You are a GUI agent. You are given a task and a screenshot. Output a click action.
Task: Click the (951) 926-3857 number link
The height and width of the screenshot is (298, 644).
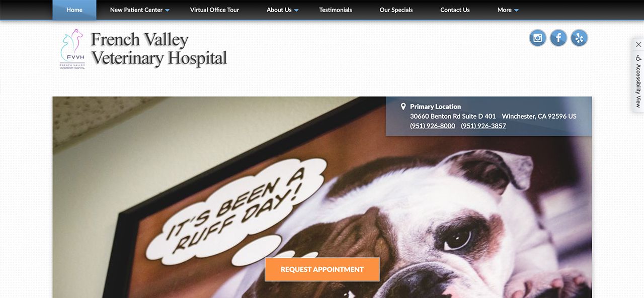point(484,126)
